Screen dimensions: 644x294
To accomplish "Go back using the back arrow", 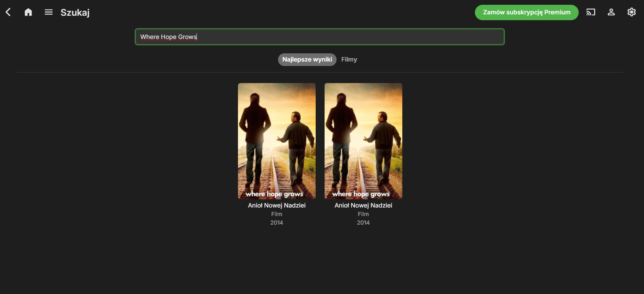I will (8, 12).
